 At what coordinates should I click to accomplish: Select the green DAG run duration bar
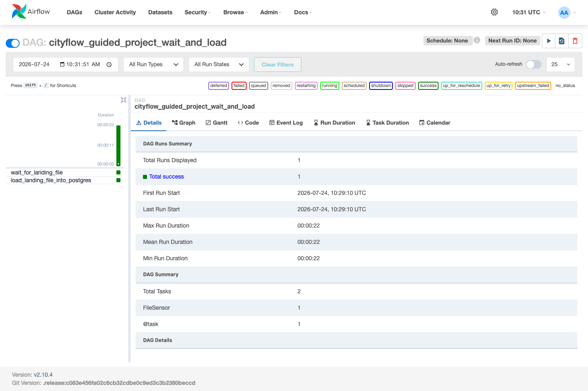point(118,145)
